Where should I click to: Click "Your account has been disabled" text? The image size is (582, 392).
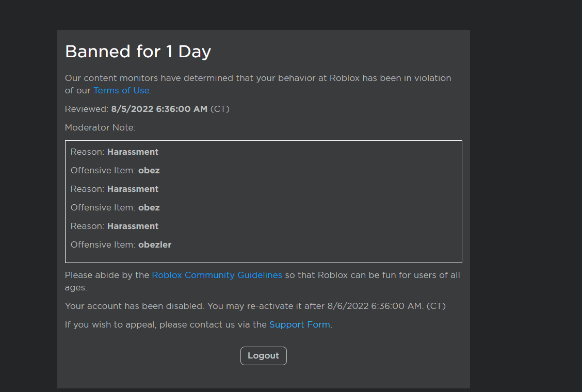(x=135, y=306)
